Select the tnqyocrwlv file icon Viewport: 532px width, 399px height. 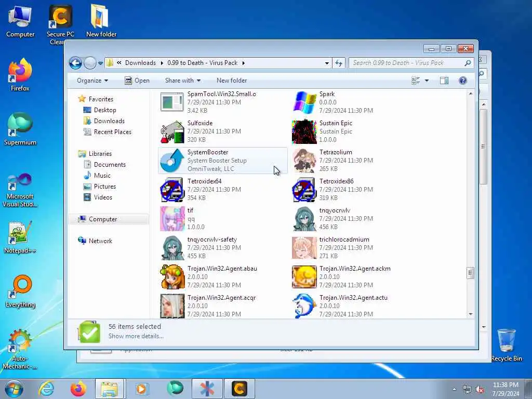point(304,219)
